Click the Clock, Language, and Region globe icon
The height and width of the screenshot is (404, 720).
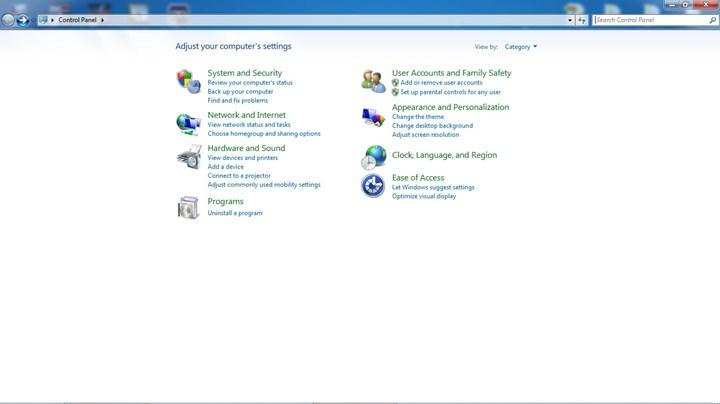(x=373, y=156)
